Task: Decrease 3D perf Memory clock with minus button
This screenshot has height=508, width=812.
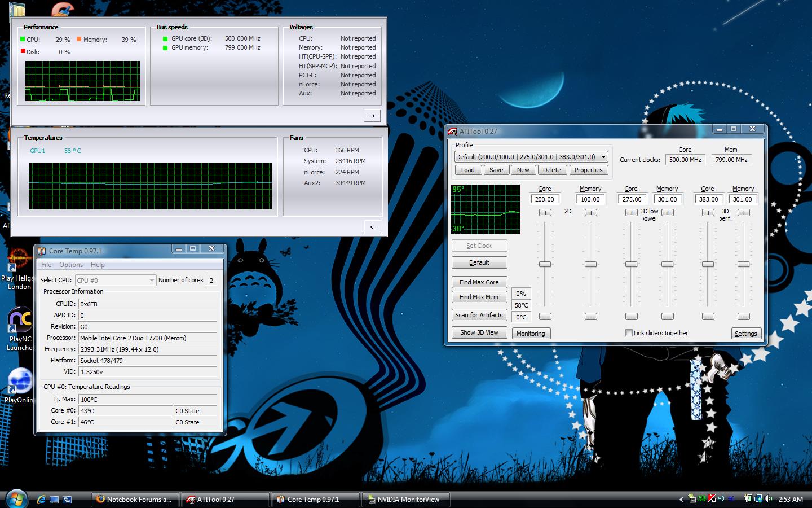Action: pos(744,317)
